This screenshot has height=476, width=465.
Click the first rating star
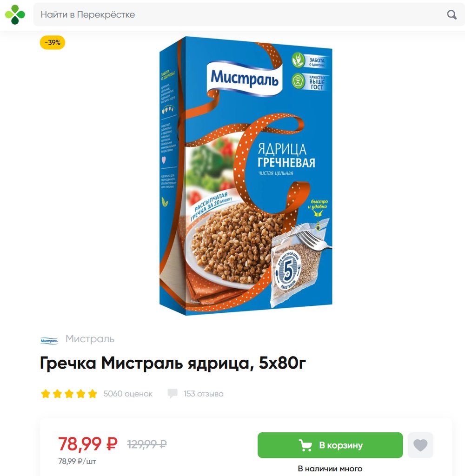pos(46,394)
